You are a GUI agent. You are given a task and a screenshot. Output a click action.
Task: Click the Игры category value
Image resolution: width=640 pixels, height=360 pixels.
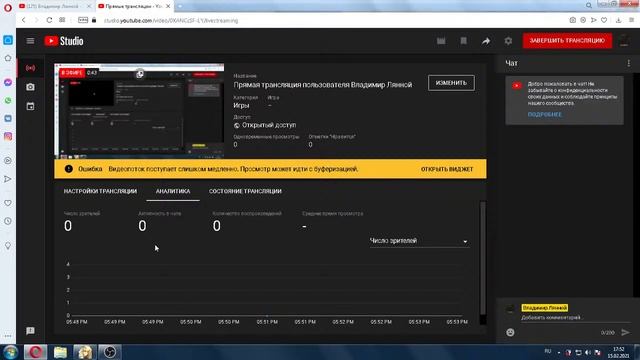pyautogui.click(x=241, y=105)
